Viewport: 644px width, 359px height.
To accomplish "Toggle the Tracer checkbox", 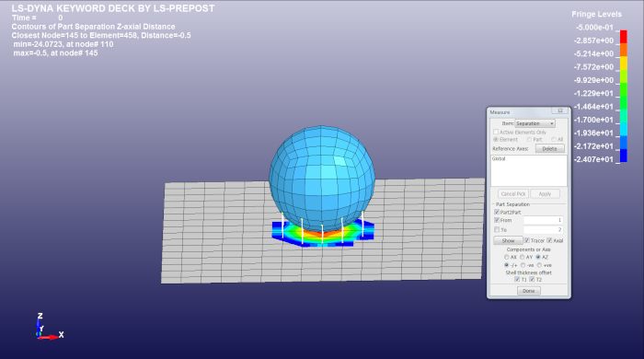I will click(x=527, y=240).
